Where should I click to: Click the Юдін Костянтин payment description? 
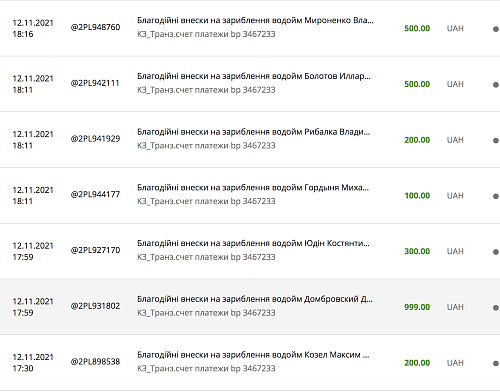pos(253,243)
